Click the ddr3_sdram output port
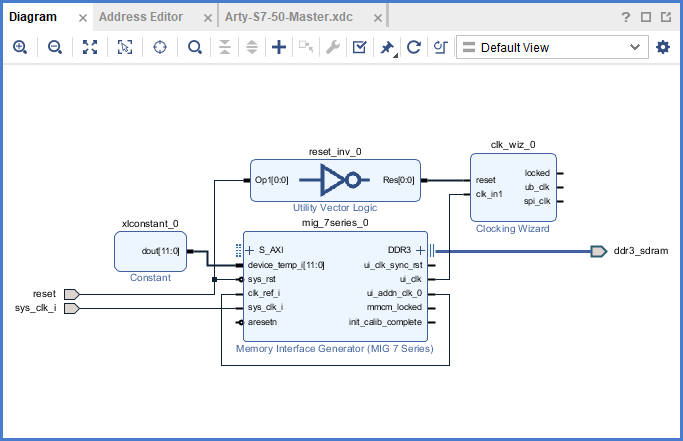This screenshot has width=683, height=441. (x=598, y=251)
